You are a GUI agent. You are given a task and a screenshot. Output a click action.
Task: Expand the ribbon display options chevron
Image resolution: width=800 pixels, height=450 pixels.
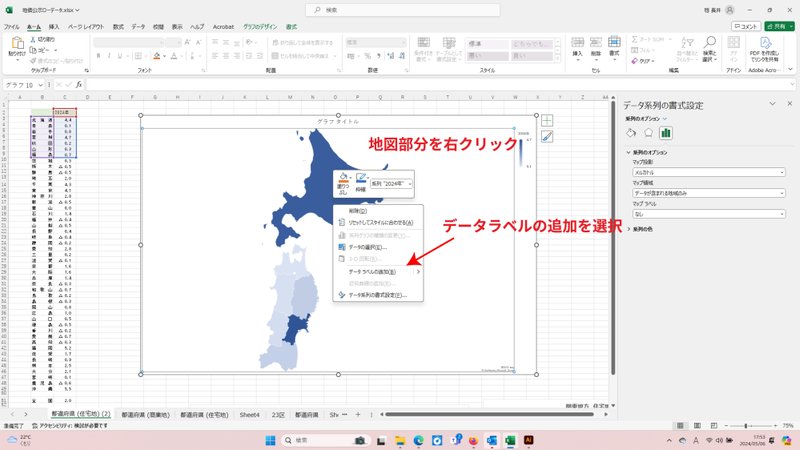tap(790, 69)
